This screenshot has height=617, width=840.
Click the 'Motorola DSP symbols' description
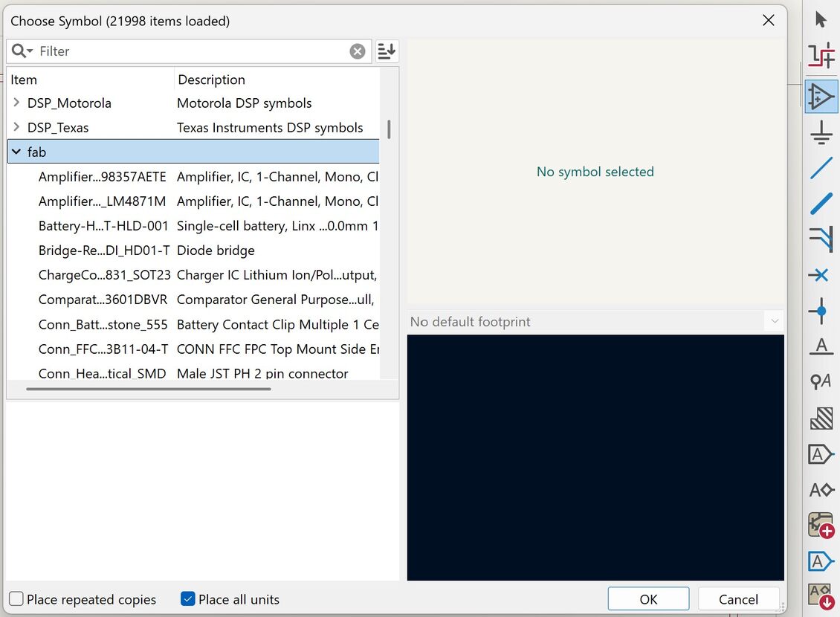pos(245,103)
